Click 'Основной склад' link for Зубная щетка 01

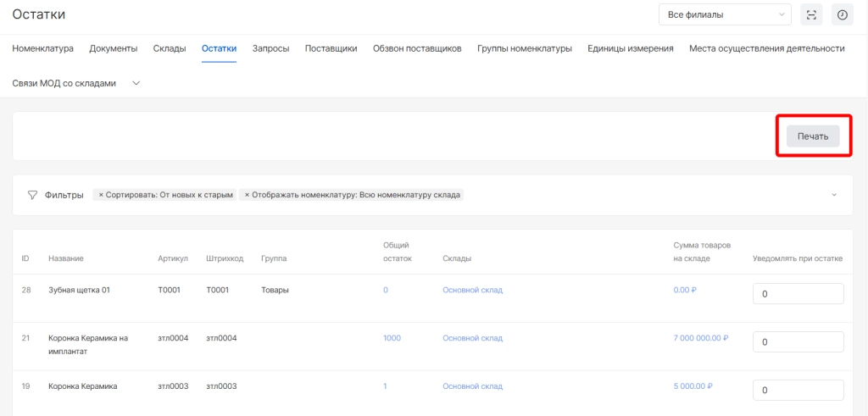(x=472, y=290)
